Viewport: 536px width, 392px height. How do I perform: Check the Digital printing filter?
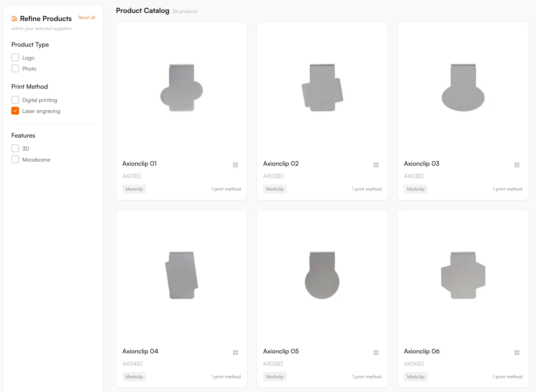(x=15, y=100)
